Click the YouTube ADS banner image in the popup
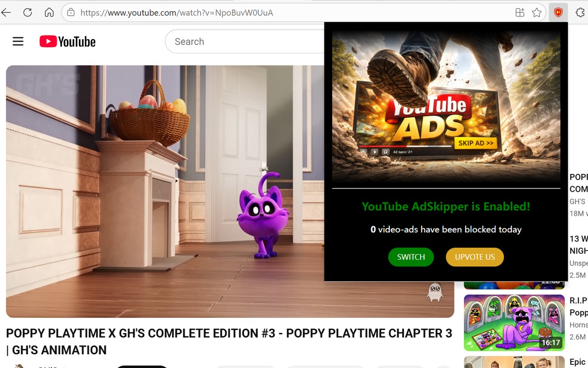The image size is (588, 368). coord(446,107)
